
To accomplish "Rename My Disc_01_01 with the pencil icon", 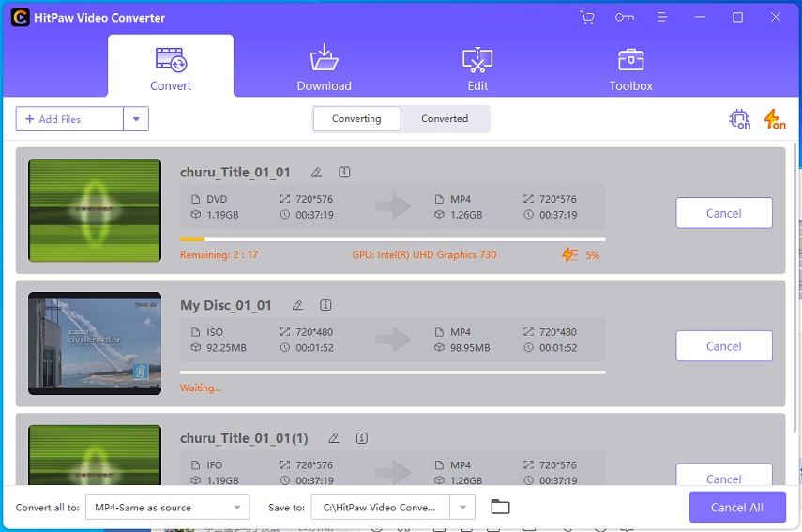I will click(x=297, y=305).
